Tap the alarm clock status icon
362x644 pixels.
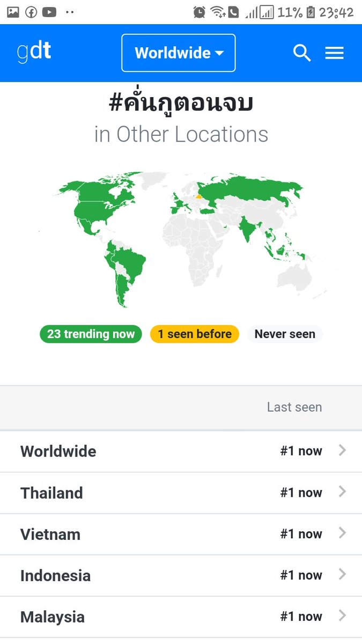point(200,12)
